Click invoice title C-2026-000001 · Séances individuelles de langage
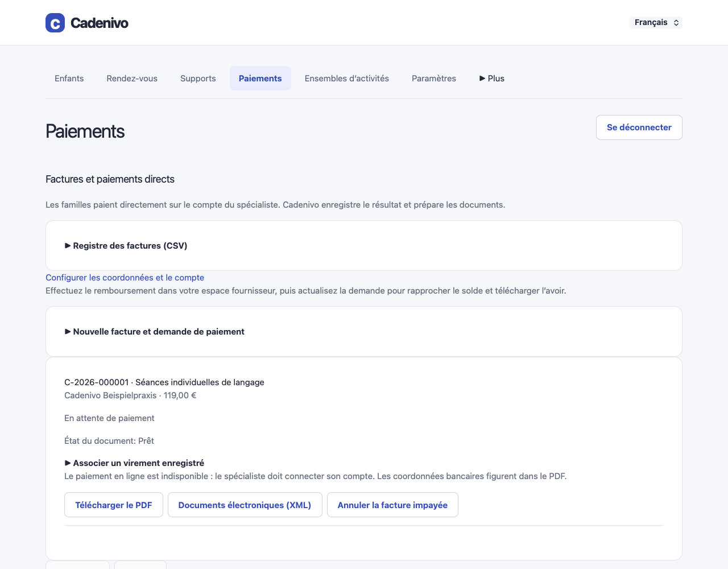Image resolution: width=728 pixels, height=569 pixels. (x=164, y=382)
